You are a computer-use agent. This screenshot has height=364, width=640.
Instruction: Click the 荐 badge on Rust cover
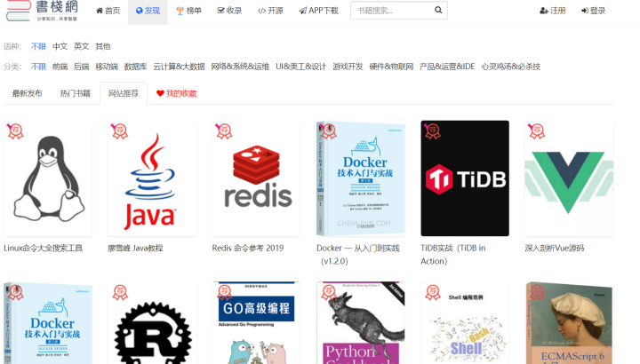click(x=120, y=292)
